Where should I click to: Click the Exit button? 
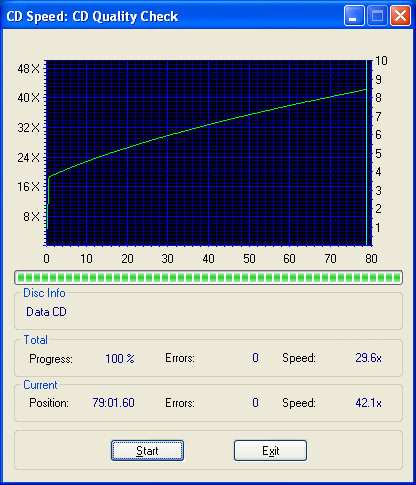coord(270,451)
